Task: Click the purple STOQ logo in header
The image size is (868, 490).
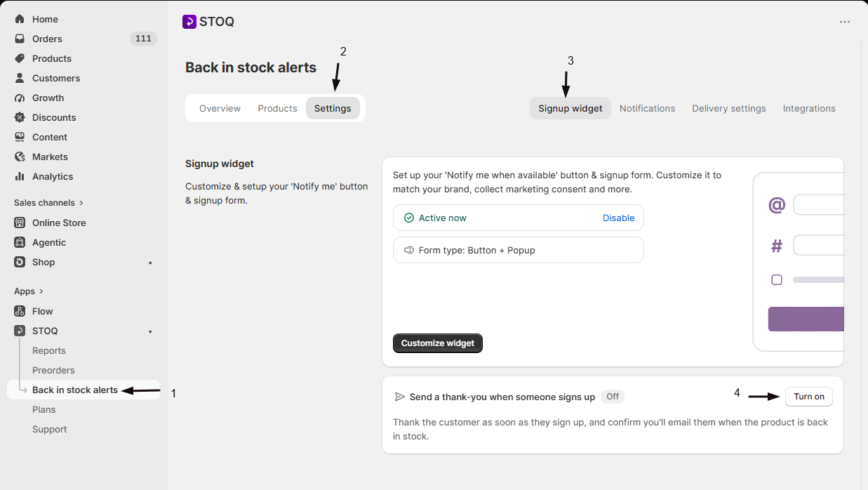Action: click(189, 22)
